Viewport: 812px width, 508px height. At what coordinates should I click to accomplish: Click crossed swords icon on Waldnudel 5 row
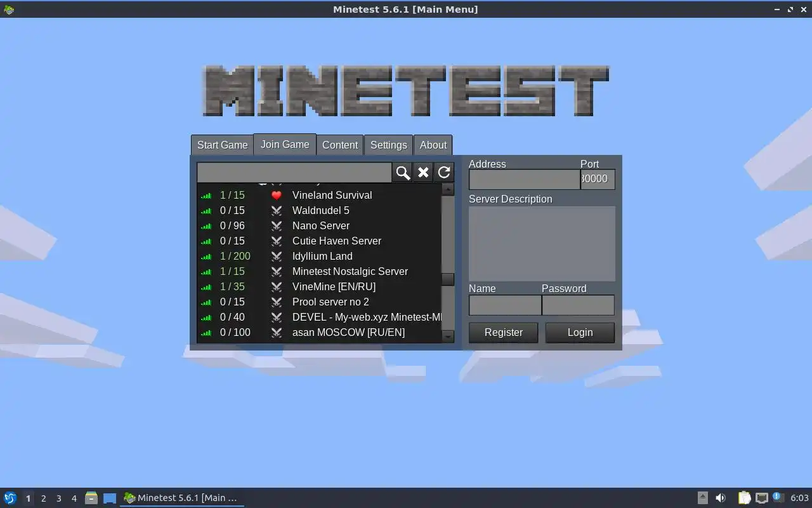pyautogui.click(x=277, y=210)
